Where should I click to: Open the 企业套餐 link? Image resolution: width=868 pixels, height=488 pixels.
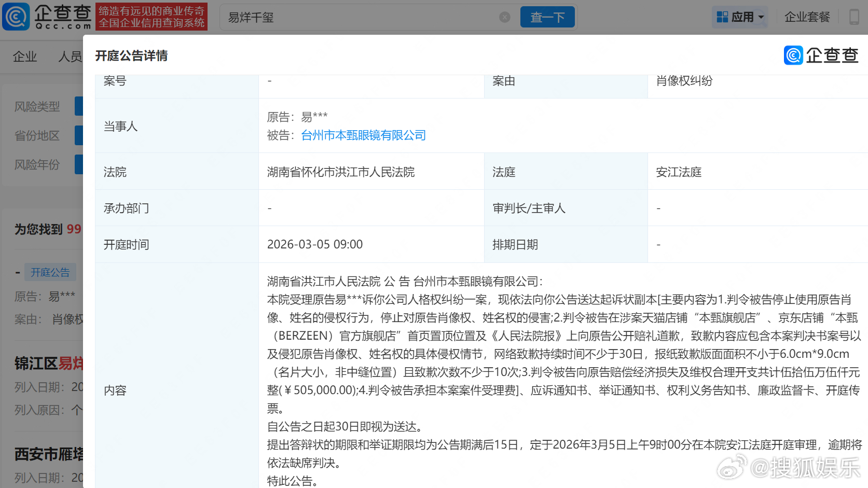pyautogui.click(x=807, y=17)
